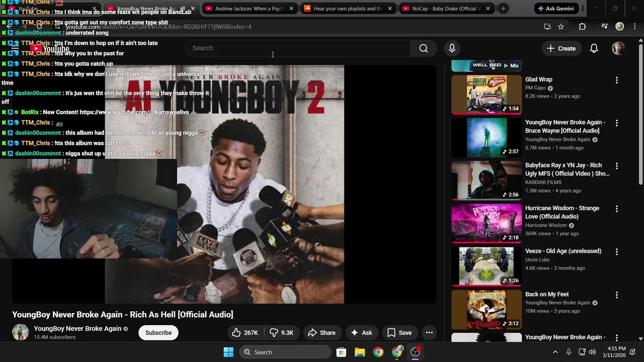
Task: Open YoungBoy Never Broke Again channel name
Action: (77, 329)
